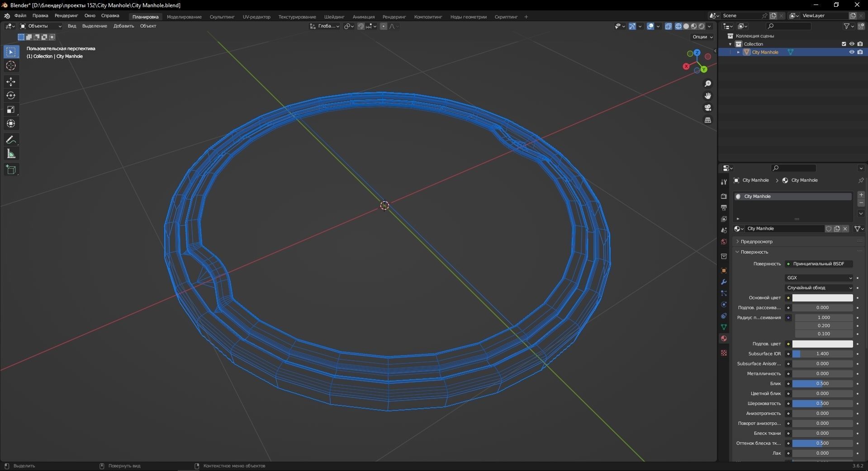Open the Modifiers wrench tab in properties
Image resolution: width=868 pixels, height=471 pixels.
point(724,282)
